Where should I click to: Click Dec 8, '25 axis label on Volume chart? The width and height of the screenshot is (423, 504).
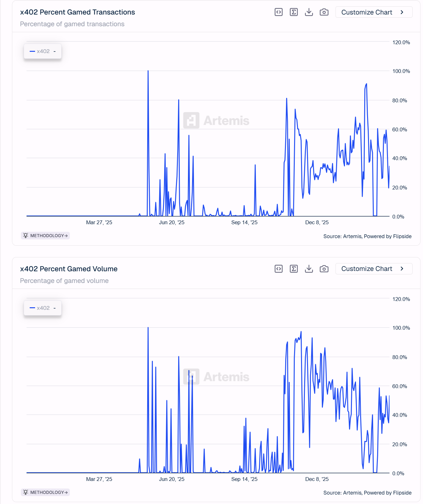tap(317, 479)
